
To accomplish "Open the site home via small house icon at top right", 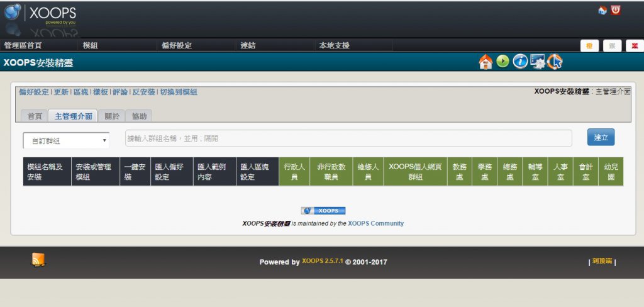I will [x=602, y=10].
